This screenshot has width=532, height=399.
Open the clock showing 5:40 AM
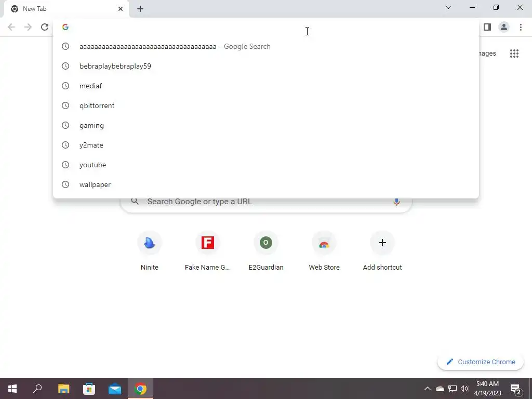487,389
